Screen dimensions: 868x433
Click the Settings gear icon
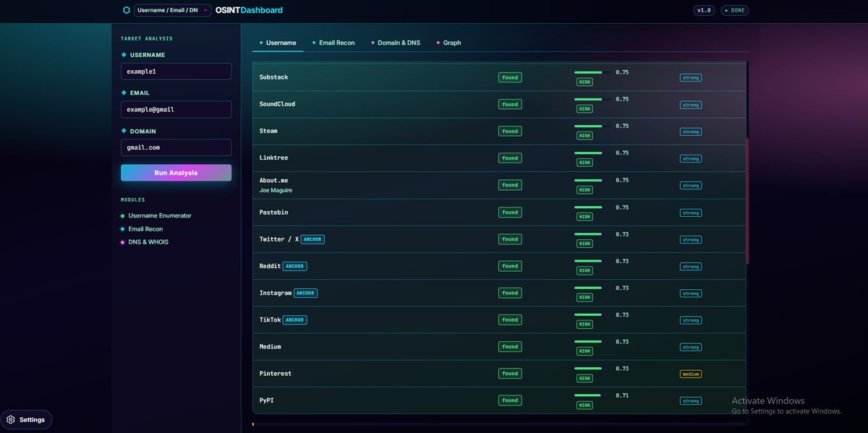(x=11, y=419)
